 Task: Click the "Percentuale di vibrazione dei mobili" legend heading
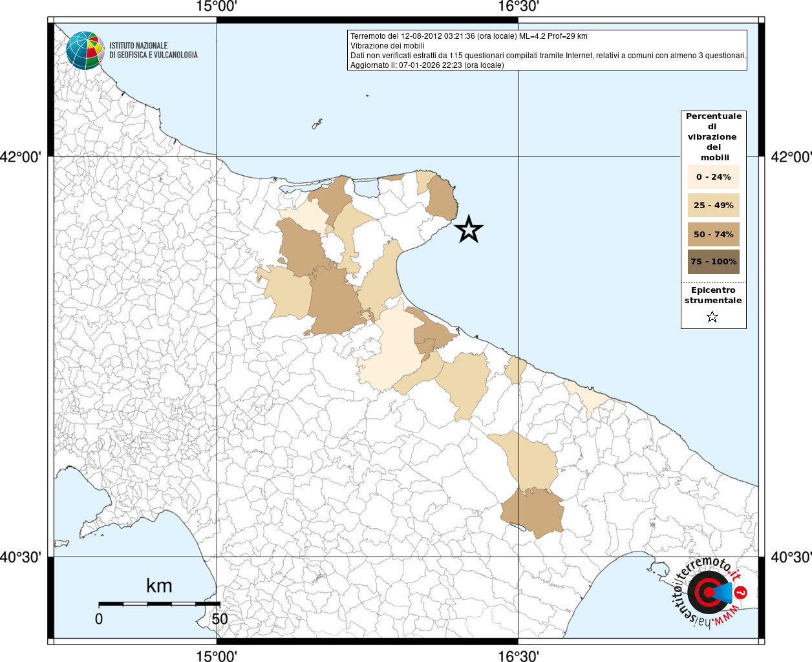click(713, 136)
